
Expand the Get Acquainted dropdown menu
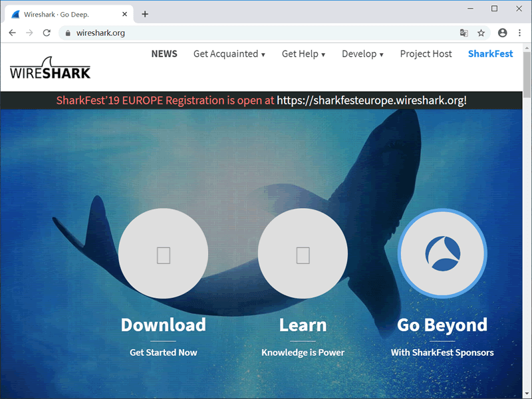click(229, 54)
